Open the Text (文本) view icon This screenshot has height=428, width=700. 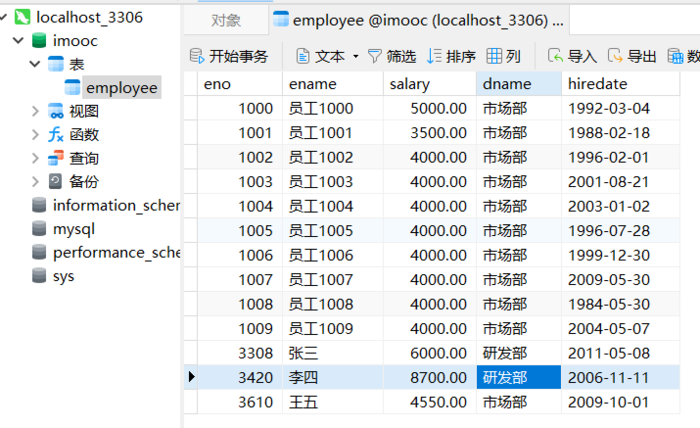pyautogui.click(x=303, y=57)
